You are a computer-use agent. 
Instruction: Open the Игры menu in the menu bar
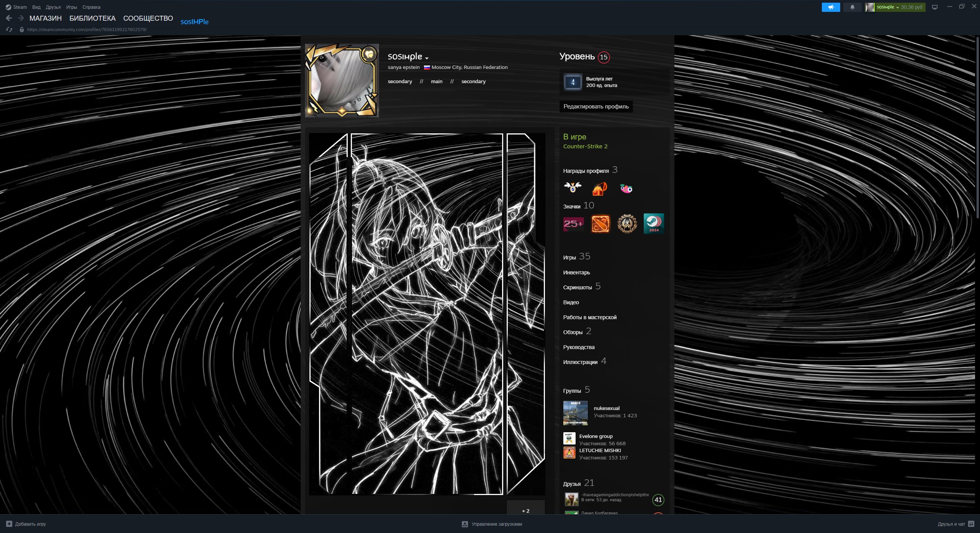pos(72,7)
